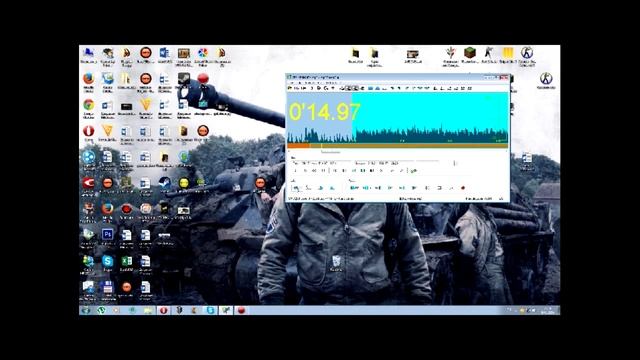Open the red ball icon on the tank barrel

(203, 78)
